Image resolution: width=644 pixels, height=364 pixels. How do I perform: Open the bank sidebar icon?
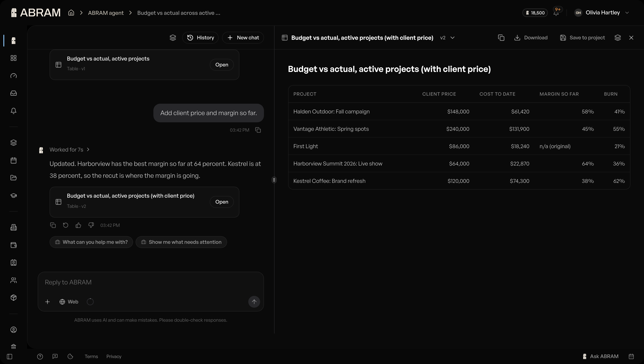point(14,346)
